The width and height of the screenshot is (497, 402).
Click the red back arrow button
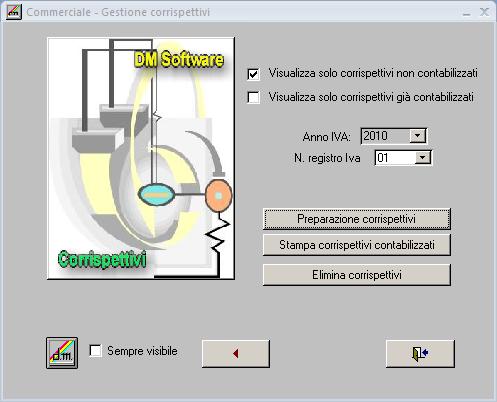(236, 353)
